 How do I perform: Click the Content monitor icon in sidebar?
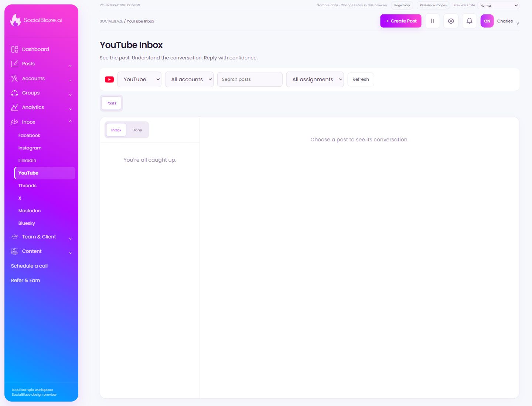15,251
